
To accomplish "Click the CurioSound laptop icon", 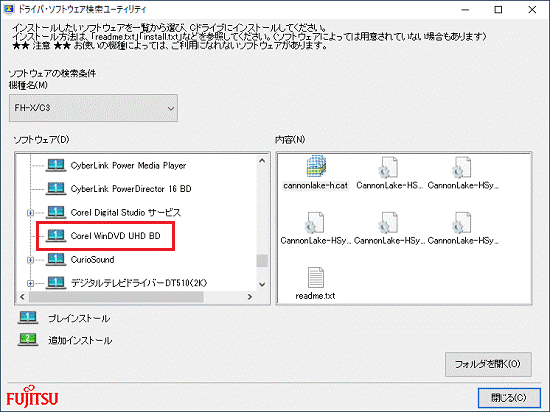I will [56, 259].
